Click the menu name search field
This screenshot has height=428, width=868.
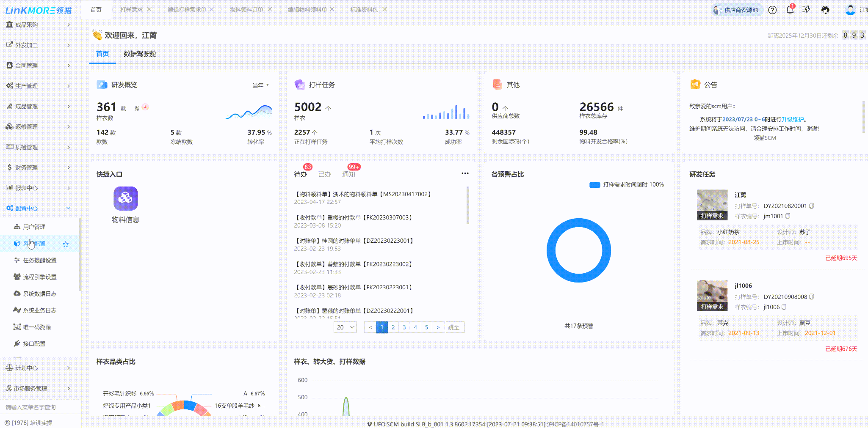40,407
